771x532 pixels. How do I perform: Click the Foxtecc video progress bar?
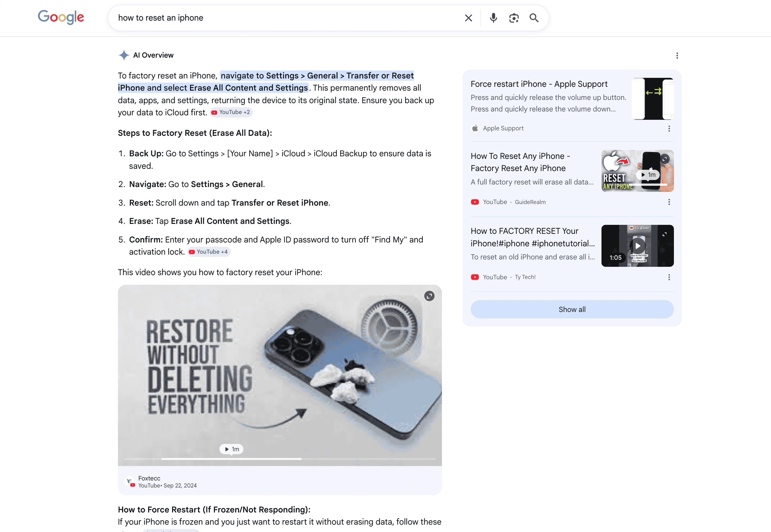point(279,459)
